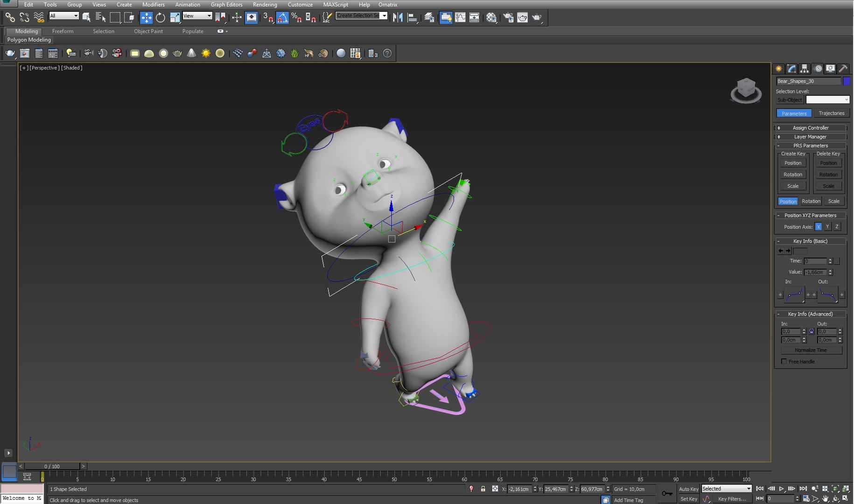Open the Motion panel tab icon
Viewport: 854px width, 504px height.
pyautogui.click(x=818, y=69)
